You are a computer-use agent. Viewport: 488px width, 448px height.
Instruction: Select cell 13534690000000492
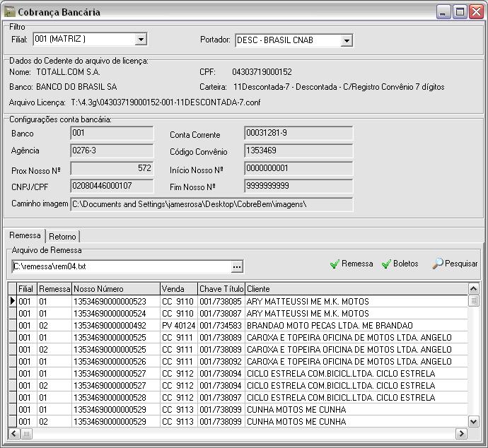pyautogui.click(x=116, y=326)
